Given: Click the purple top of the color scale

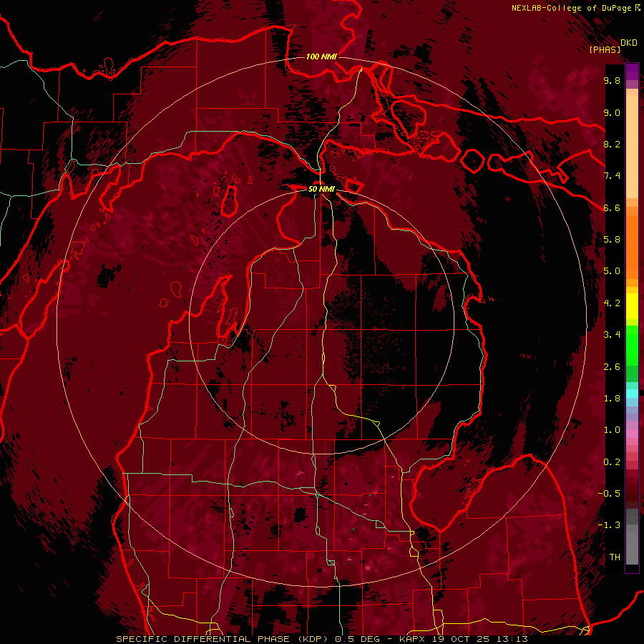Looking at the screenshot, I should (632, 72).
